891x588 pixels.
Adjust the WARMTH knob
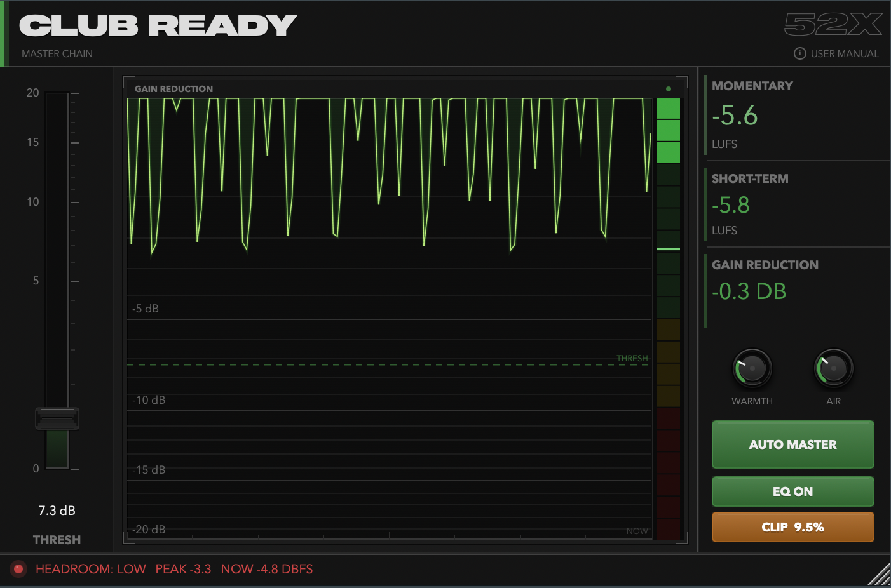pyautogui.click(x=752, y=368)
